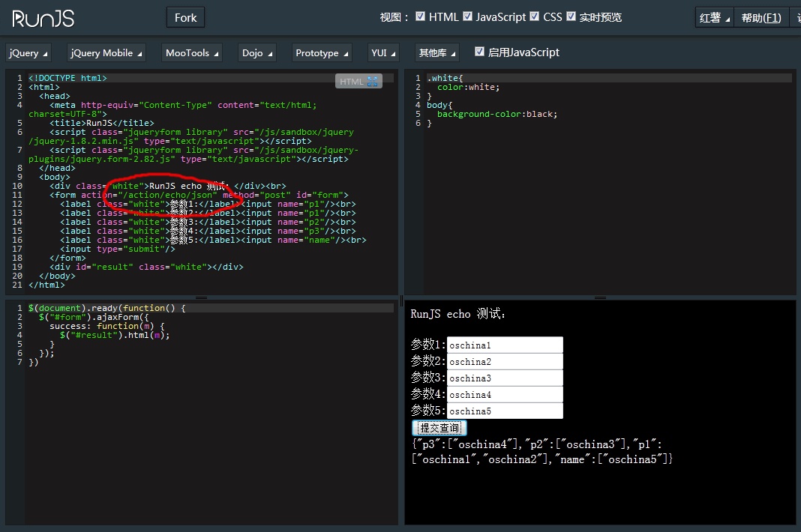
Task: Click the 参数4 input field
Action: pos(505,395)
